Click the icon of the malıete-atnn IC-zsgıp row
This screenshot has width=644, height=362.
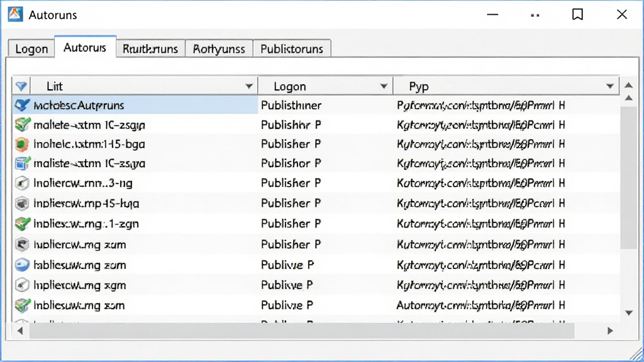click(22, 125)
